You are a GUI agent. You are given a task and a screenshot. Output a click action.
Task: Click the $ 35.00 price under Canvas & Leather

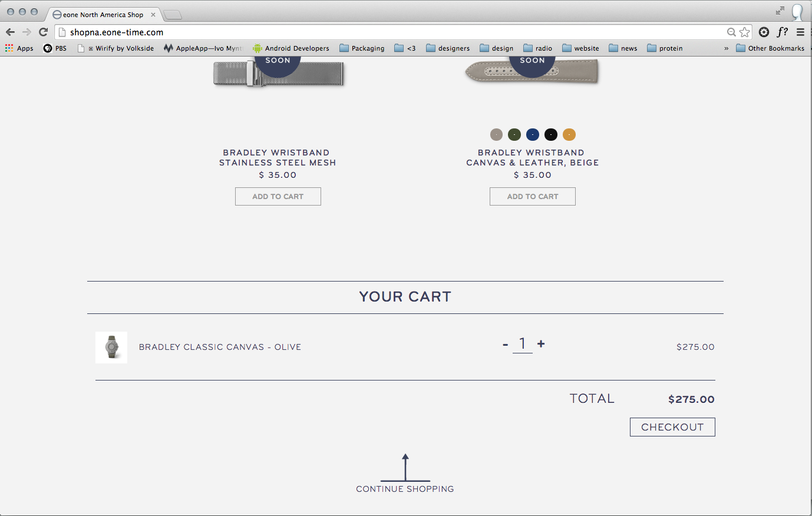(533, 175)
